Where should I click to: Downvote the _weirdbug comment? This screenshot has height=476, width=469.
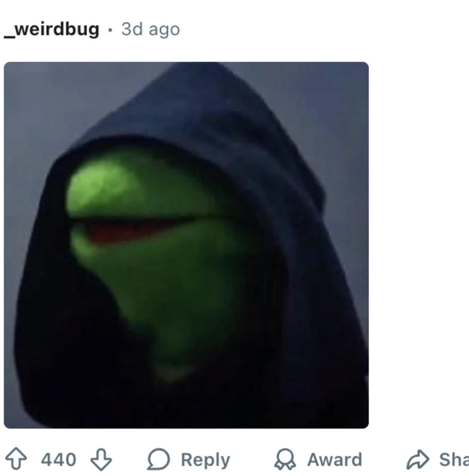(101, 459)
